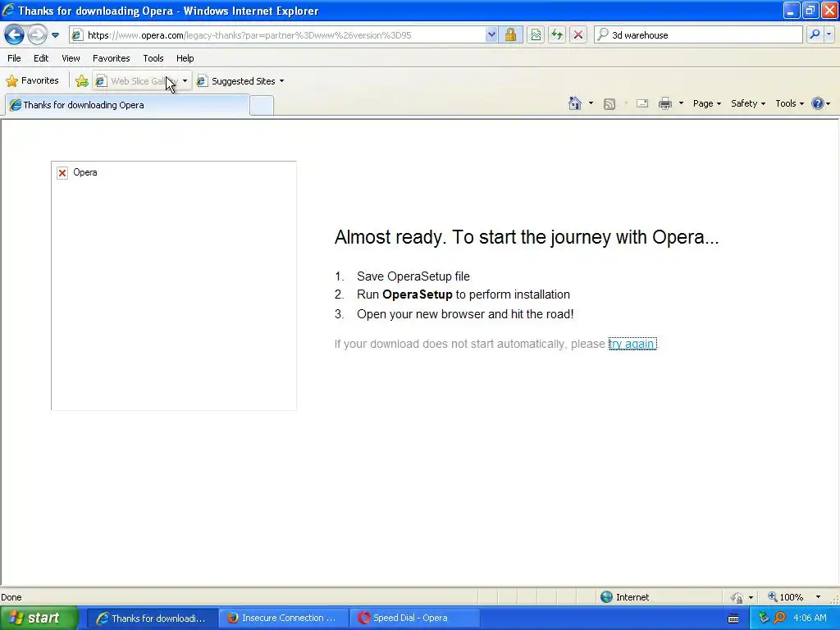Click 'Save OperaSetup file' step text
Viewport: 840px width, 630px height.
413,276
